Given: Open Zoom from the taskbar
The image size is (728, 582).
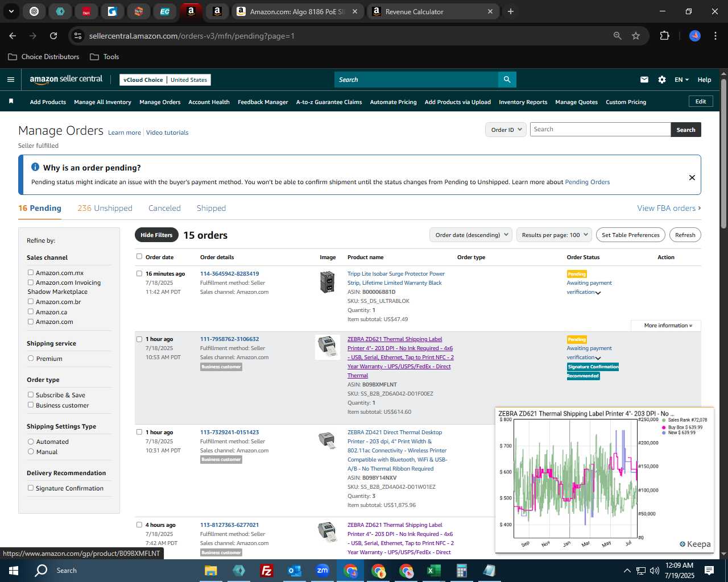Looking at the screenshot, I should point(322,571).
